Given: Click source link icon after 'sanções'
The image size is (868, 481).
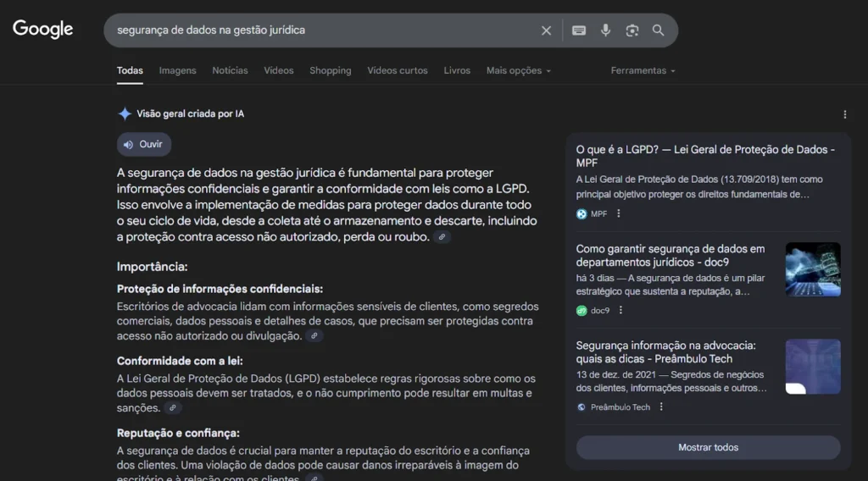Looking at the screenshot, I should [173, 408].
